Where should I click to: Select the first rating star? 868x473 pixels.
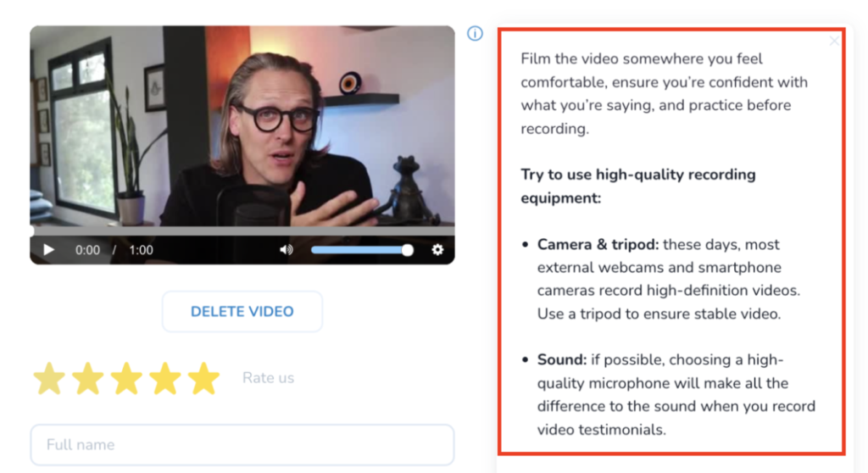(x=49, y=378)
